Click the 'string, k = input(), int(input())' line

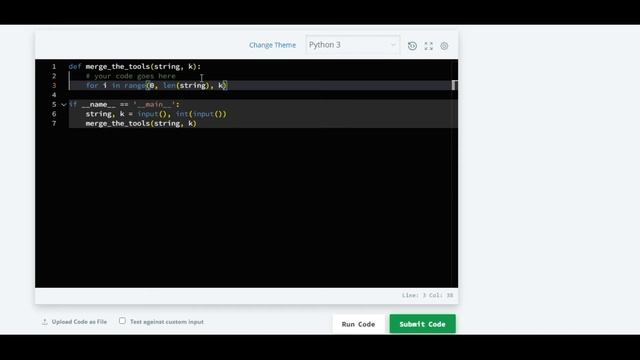pyautogui.click(x=156, y=114)
